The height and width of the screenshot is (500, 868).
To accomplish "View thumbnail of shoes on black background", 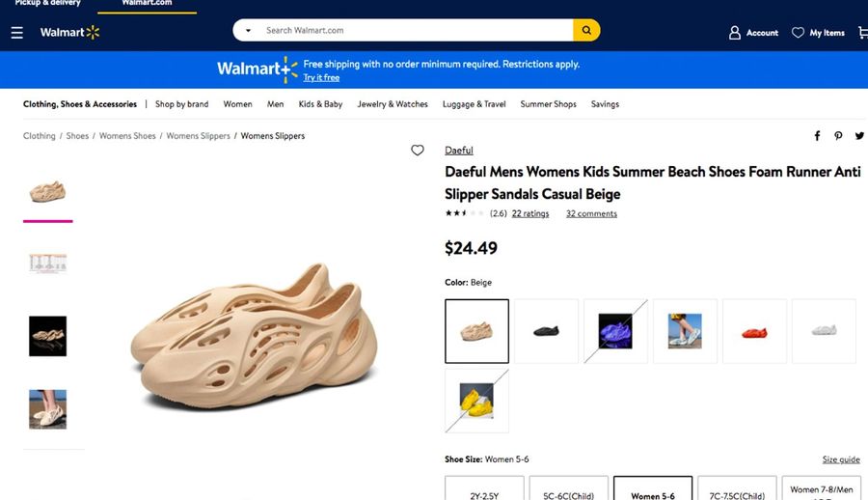I will [47, 336].
